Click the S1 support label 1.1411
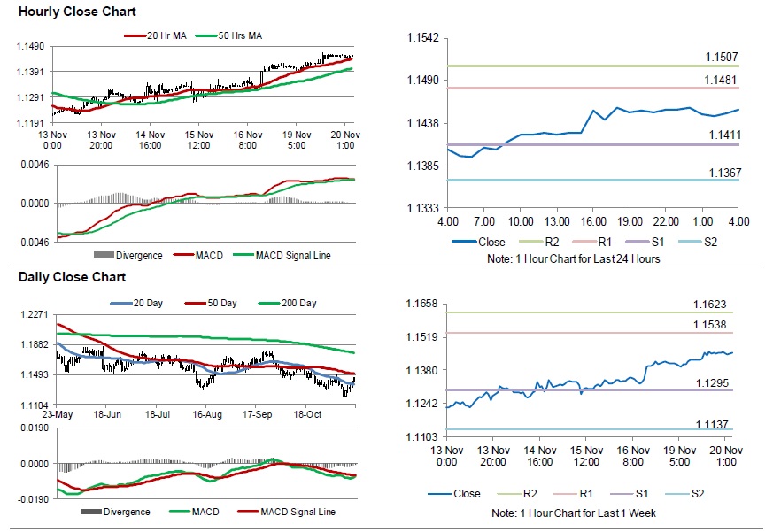The width and height of the screenshot is (773, 532). [x=724, y=135]
